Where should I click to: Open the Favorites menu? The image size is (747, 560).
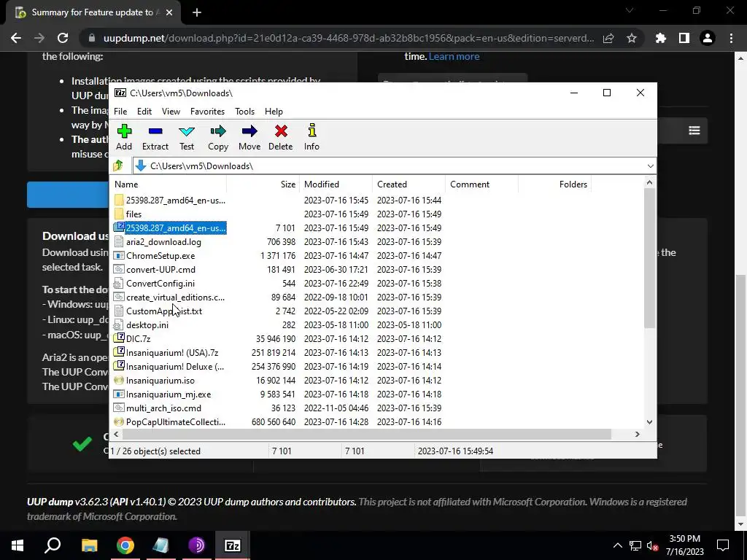coord(207,112)
